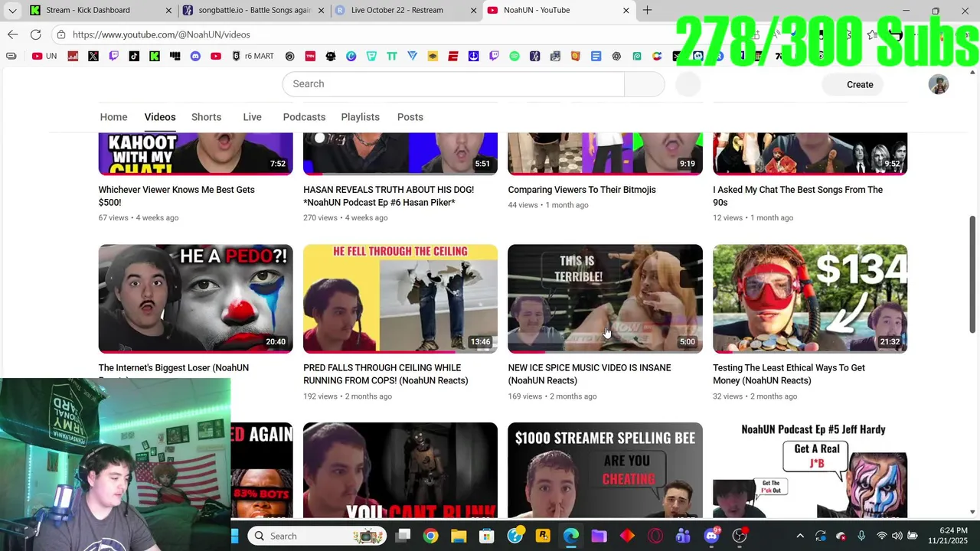Click Microsoft Edge taskbar icon
980x551 pixels.
click(x=571, y=536)
